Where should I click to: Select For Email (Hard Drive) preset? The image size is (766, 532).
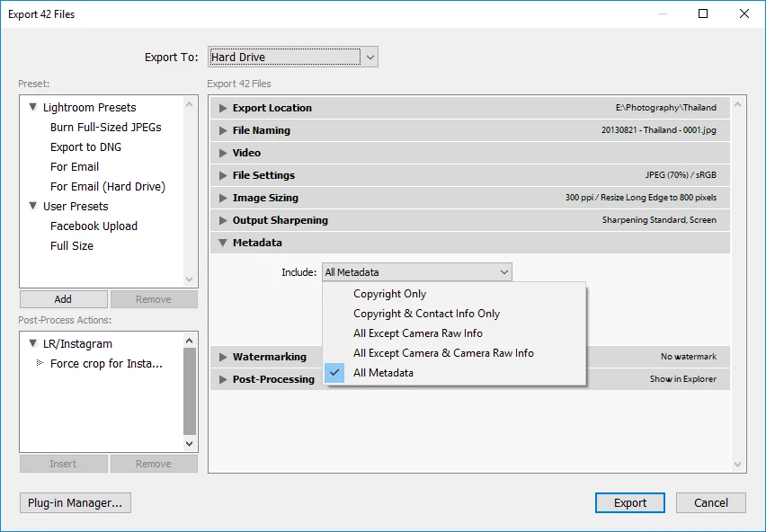coord(108,186)
